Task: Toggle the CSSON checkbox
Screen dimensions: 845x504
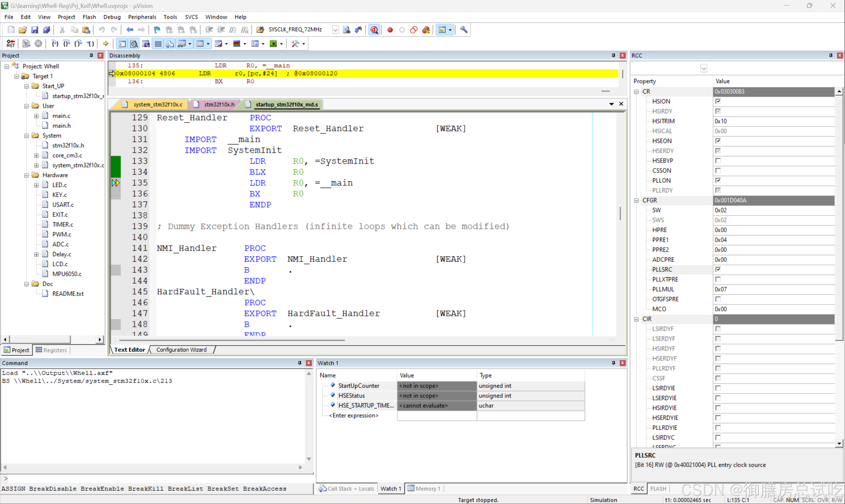Action: coord(718,170)
